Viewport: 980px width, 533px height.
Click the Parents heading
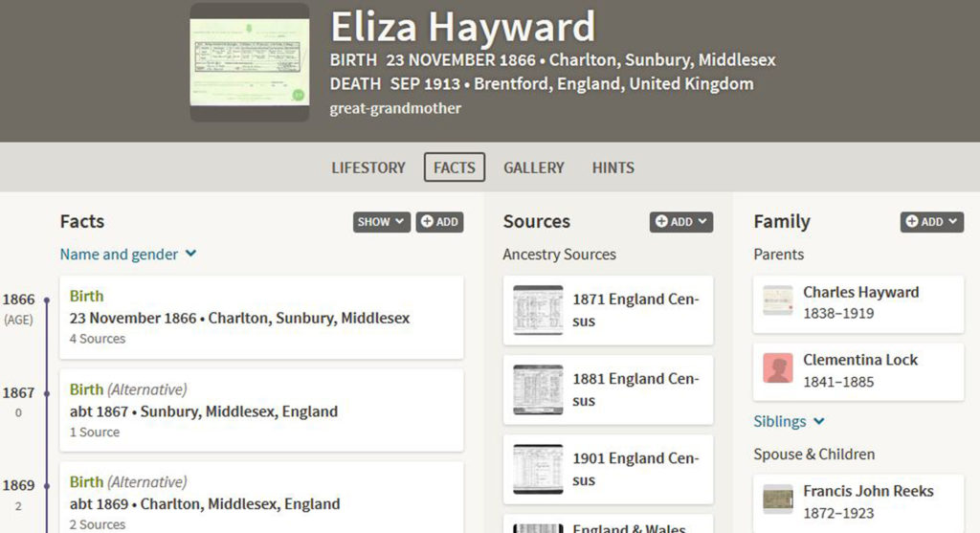tap(779, 255)
